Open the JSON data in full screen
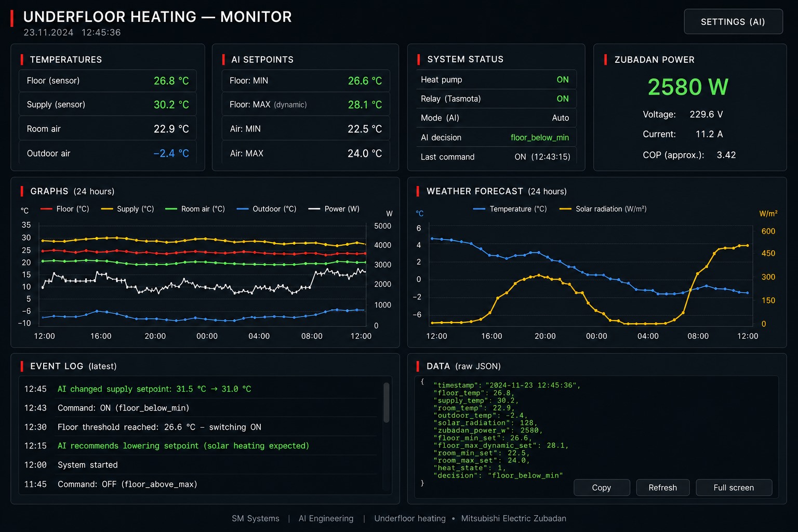Image resolution: width=798 pixels, height=532 pixels. [734, 488]
